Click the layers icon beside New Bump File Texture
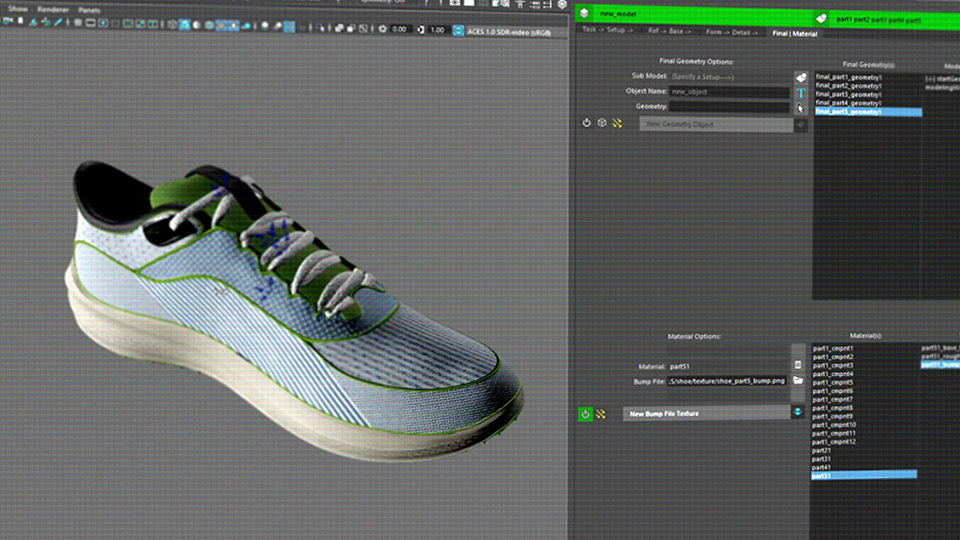The height and width of the screenshot is (540, 960). [798, 412]
